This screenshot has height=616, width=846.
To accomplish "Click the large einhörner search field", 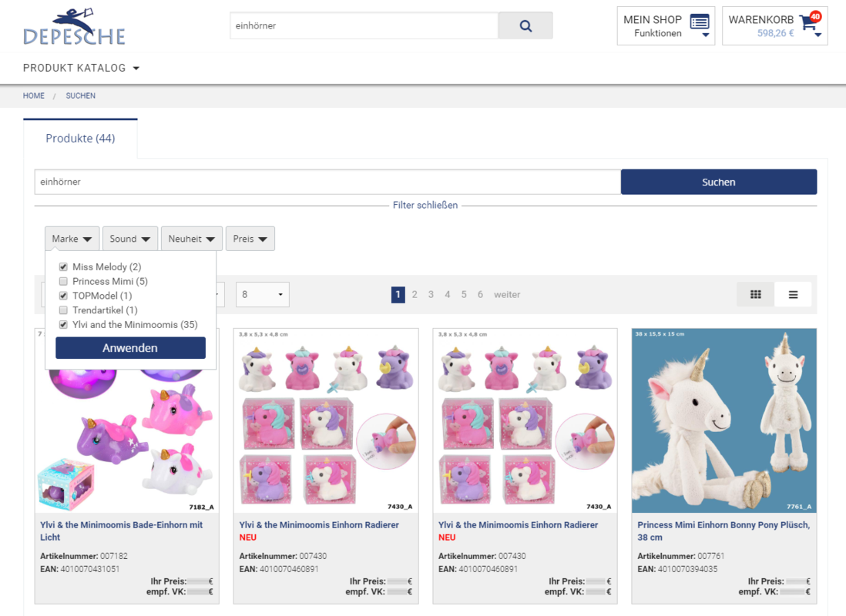I will pos(327,182).
